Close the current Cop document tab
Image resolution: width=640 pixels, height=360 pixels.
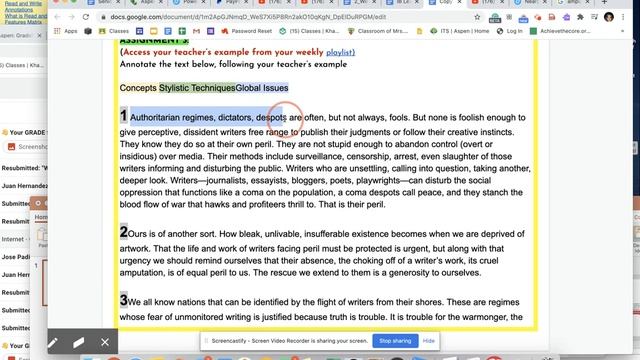click(459, 2)
